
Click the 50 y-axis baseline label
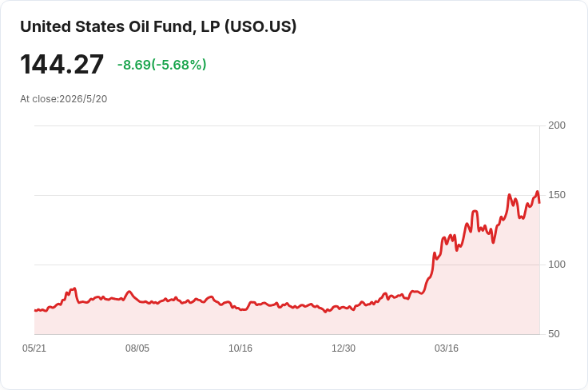pos(554,334)
